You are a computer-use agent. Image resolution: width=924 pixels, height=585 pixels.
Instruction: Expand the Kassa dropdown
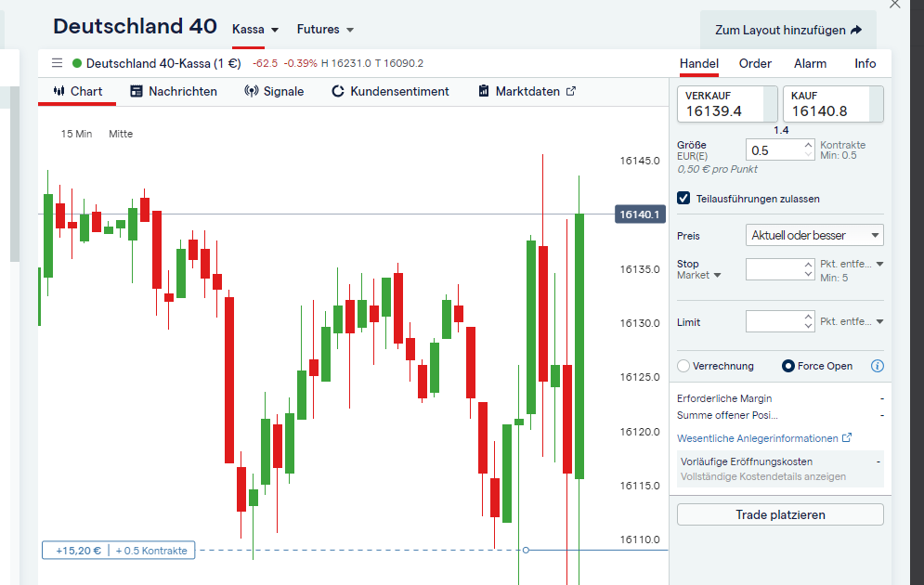click(x=255, y=30)
